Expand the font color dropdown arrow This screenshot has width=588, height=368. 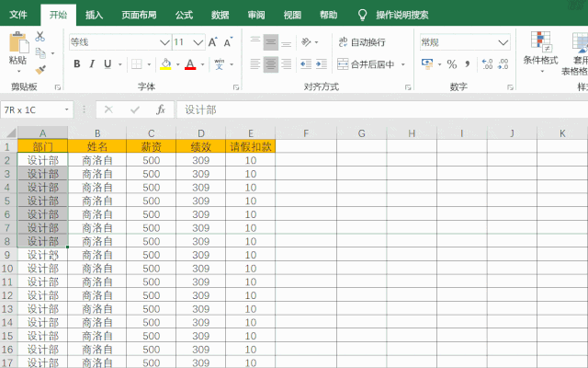tap(202, 64)
